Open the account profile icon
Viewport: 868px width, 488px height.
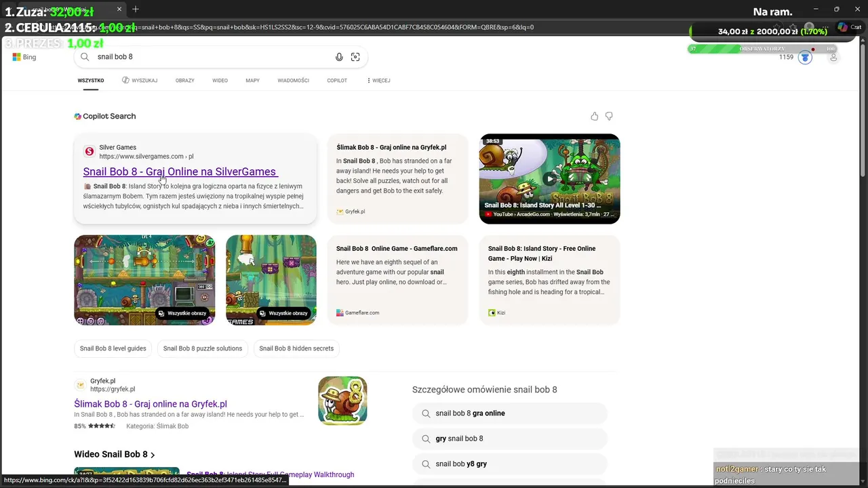(833, 58)
